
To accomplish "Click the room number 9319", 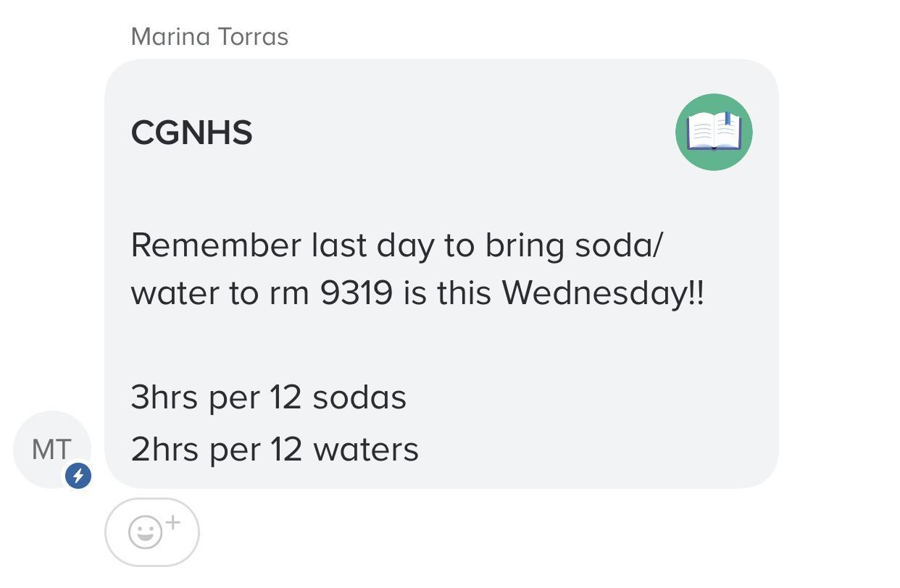I will pyautogui.click(x=357, y=293).
